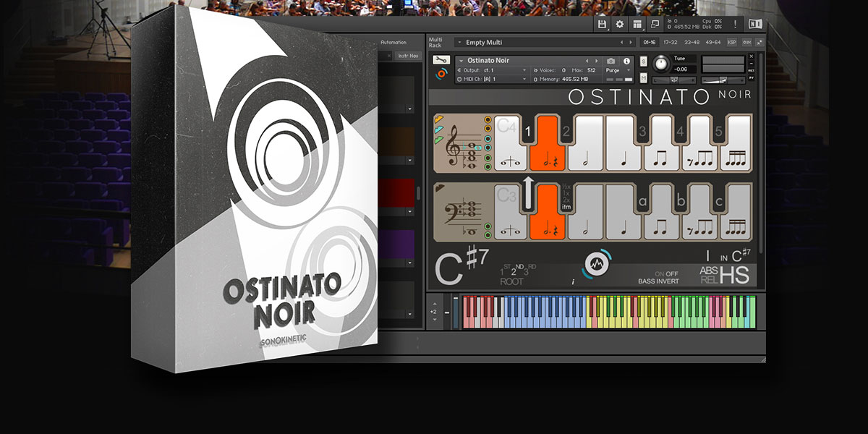Screen dimensions: 868x434
Task: Click the Native Instruments NI logo
Action: tap(755, 24)
